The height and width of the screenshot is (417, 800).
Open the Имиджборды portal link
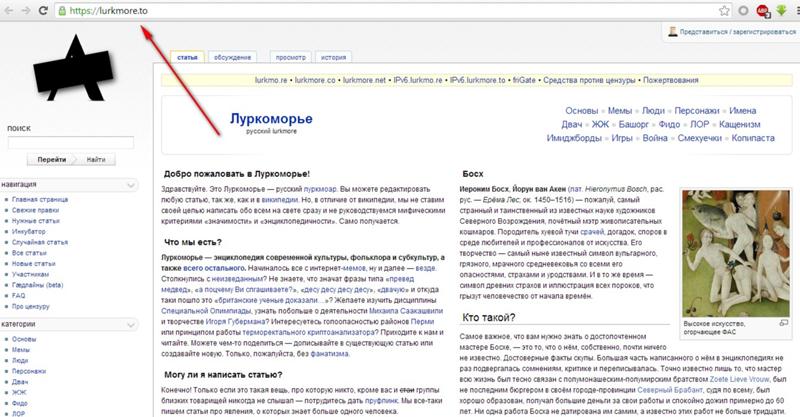[x=574, y=138]
